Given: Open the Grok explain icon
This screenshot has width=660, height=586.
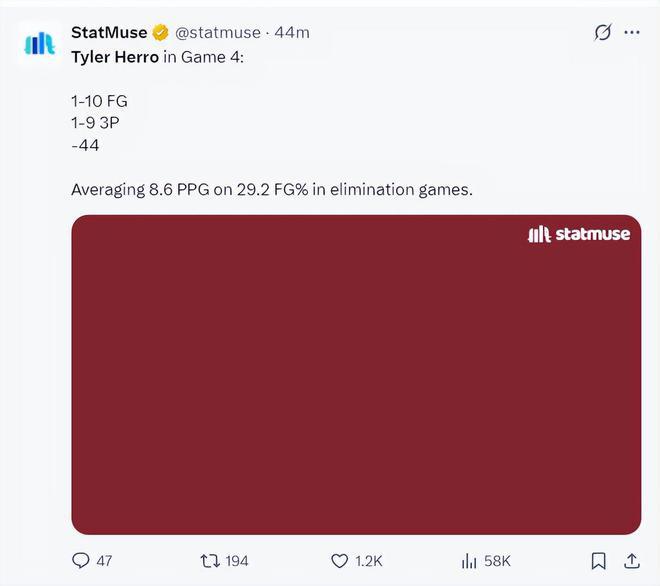Looking at the screenshot, I should pos(603,32).
